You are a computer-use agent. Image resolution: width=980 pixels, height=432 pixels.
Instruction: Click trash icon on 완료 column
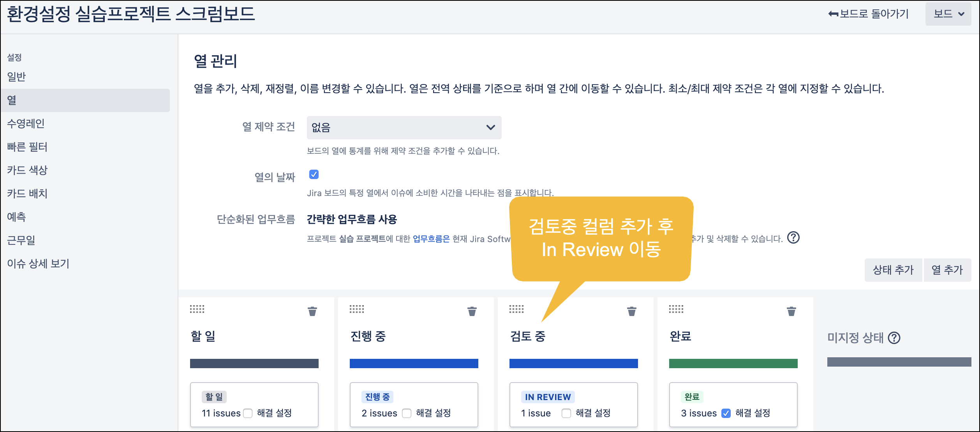pos(791,311)
